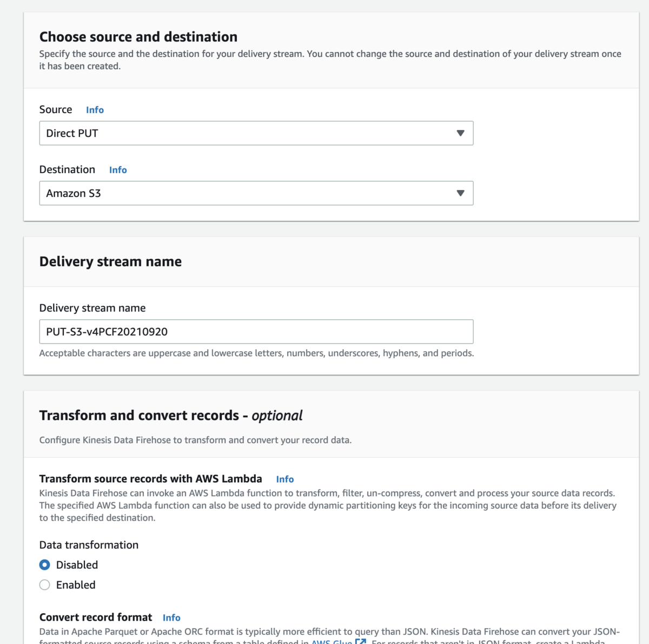
Task: Click the Convert record format subheading
Action: [x=96, y=617]
